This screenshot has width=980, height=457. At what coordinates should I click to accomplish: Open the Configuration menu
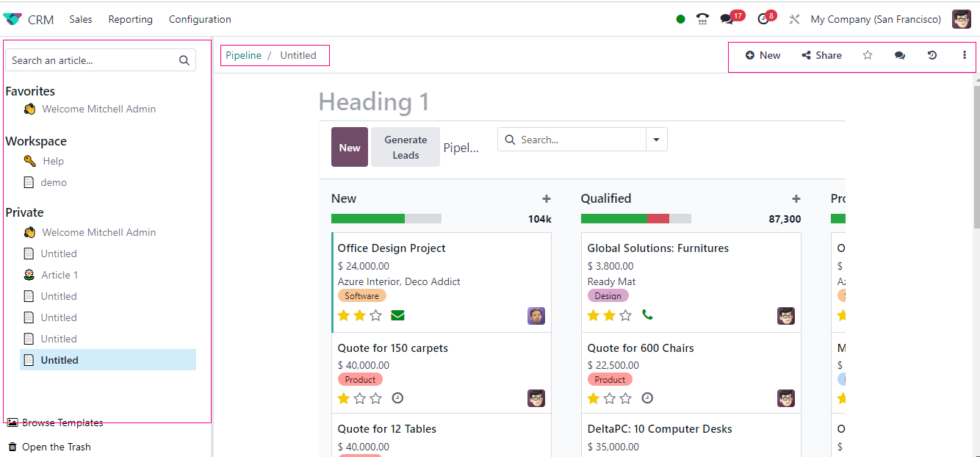coord(200,19)
